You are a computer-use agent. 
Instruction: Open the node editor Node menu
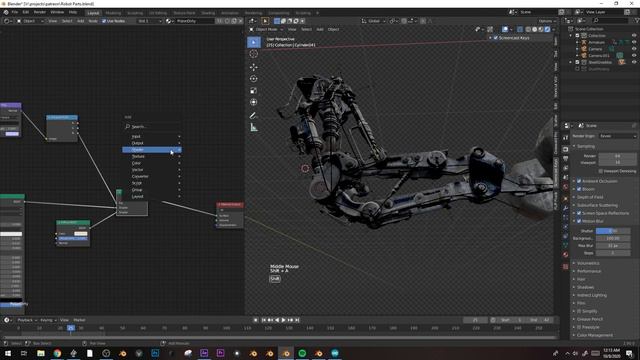click(93, 21)
